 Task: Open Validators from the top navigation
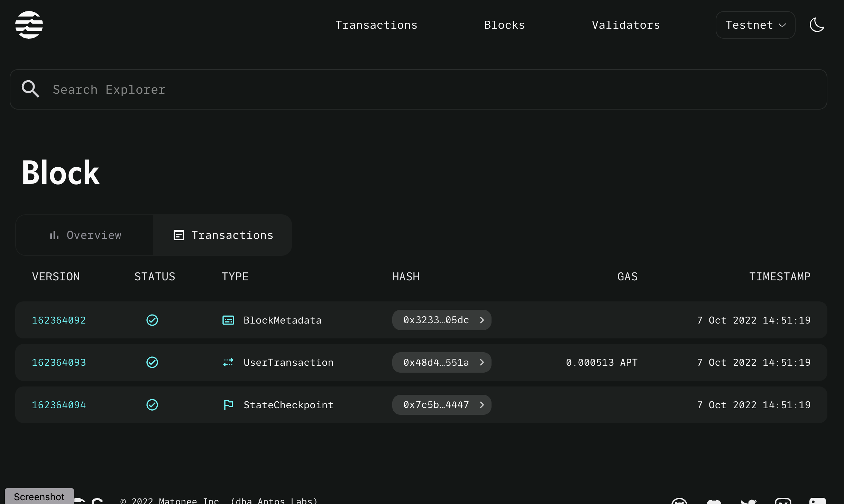pyautogui.click(x=625, y=25)
